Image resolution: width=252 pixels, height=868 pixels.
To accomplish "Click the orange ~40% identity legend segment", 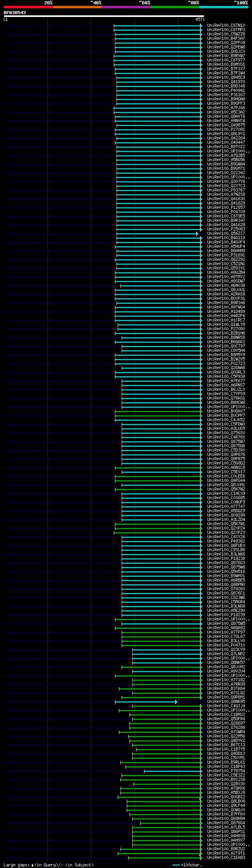I will pos(77,7).
